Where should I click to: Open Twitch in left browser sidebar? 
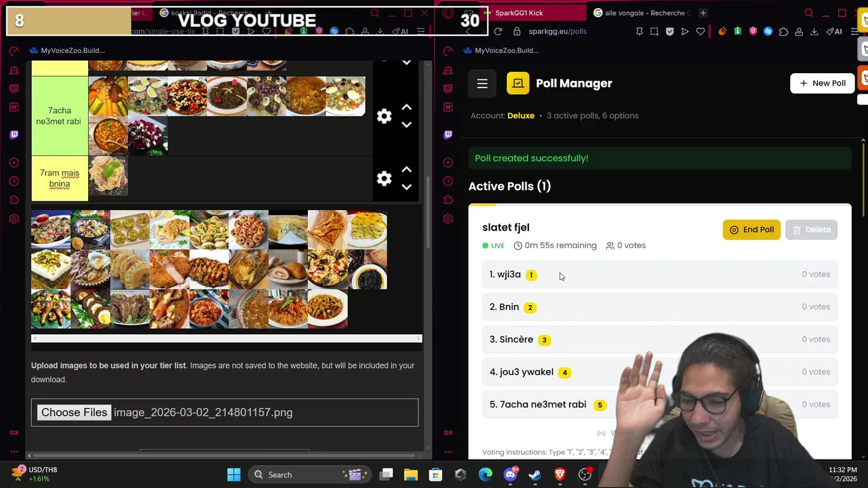(14, 135)
